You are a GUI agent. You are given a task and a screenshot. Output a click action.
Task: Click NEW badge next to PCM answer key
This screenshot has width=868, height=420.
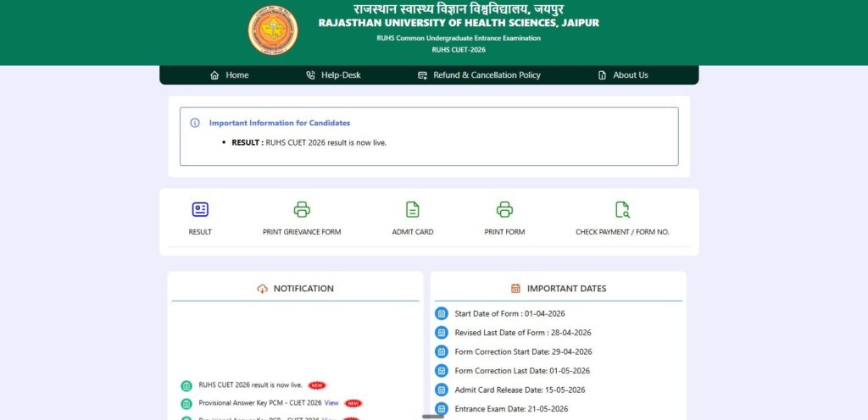(353, 403)
